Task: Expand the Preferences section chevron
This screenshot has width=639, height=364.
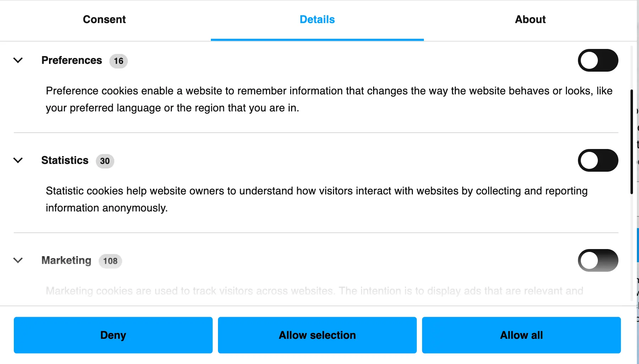Action: (18, 60)
